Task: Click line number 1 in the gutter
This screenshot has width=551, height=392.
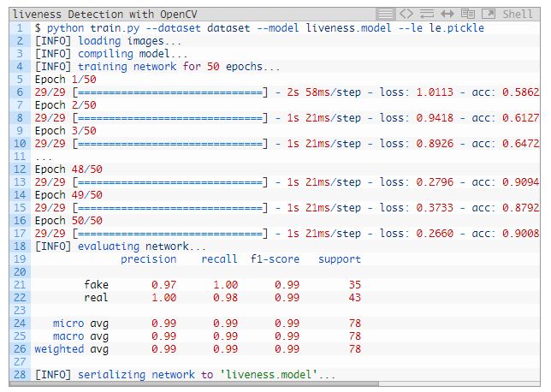Action: (x=20, y=28)
